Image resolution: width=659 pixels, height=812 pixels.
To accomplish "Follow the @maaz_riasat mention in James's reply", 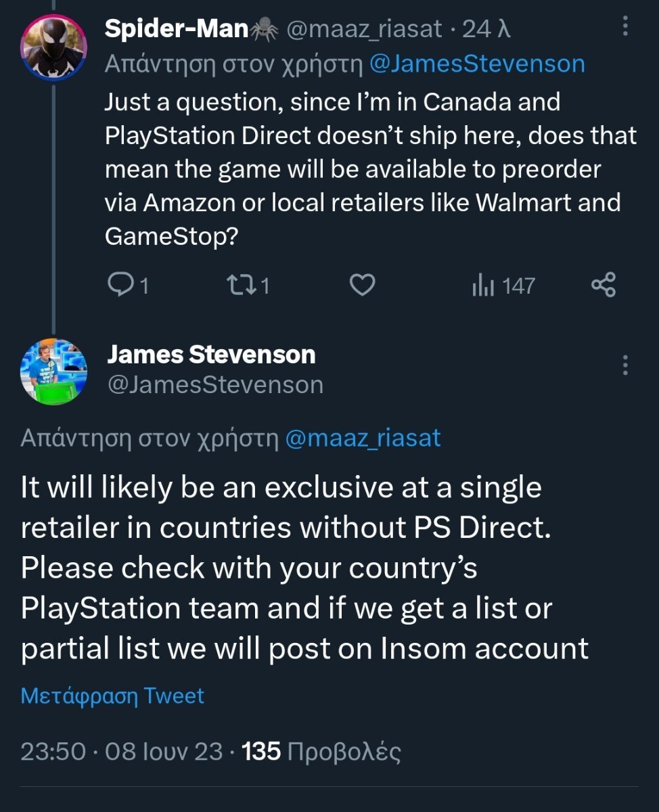I will click(x=363, y=438).
